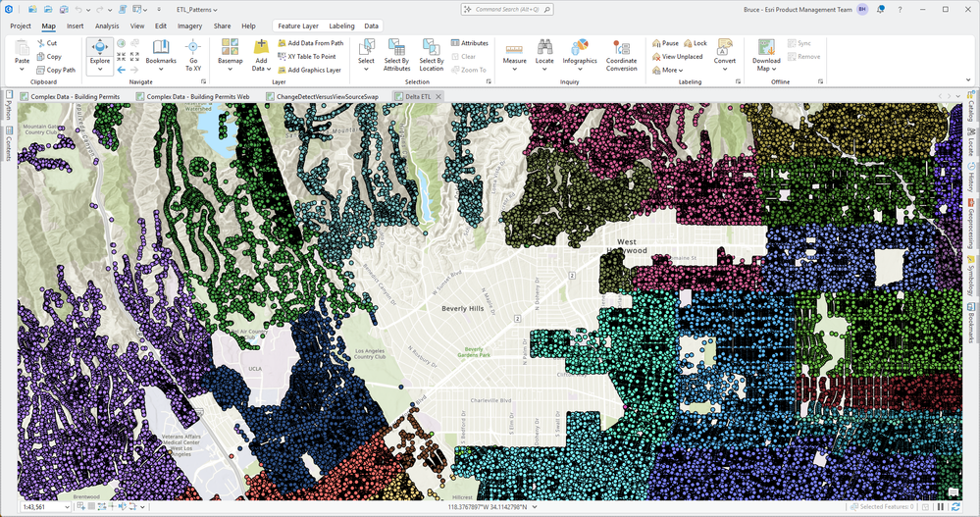980x517 pixels.
Task: Click the Save Project icon
Action: 64,10
